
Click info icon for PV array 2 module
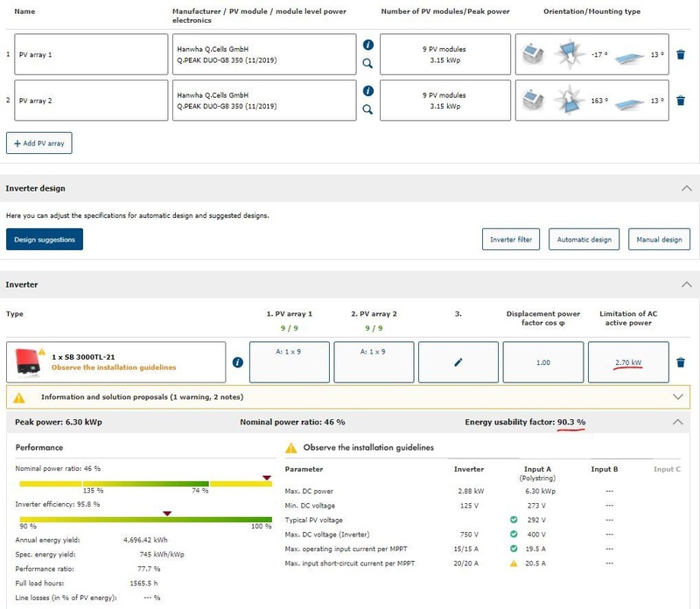(x=368, y=91)
